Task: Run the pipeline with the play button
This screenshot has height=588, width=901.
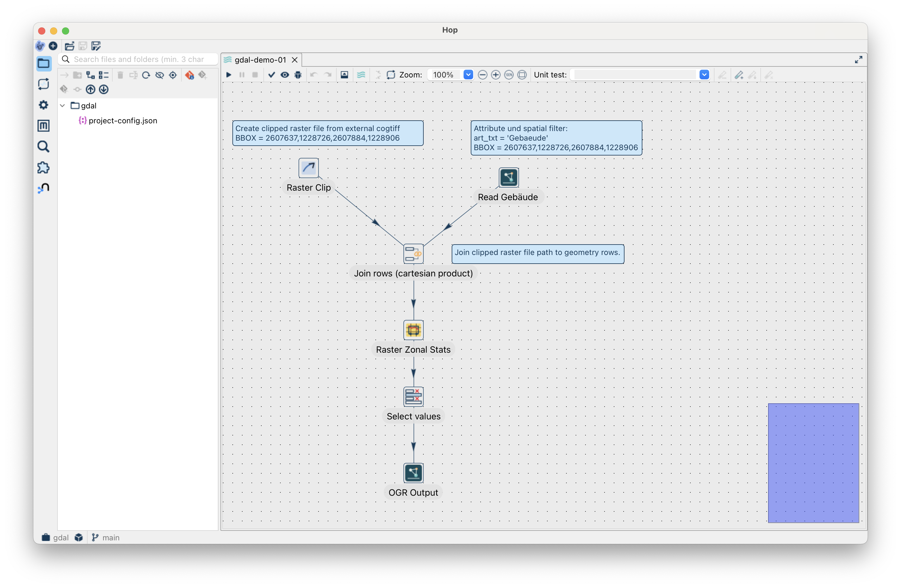Action: [x=229, y=75]
